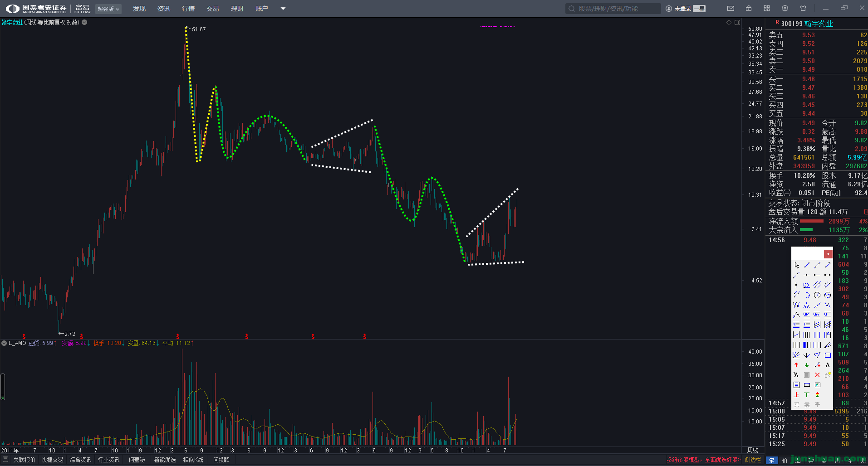Open the 交易 menu

(x=212, y=9)
